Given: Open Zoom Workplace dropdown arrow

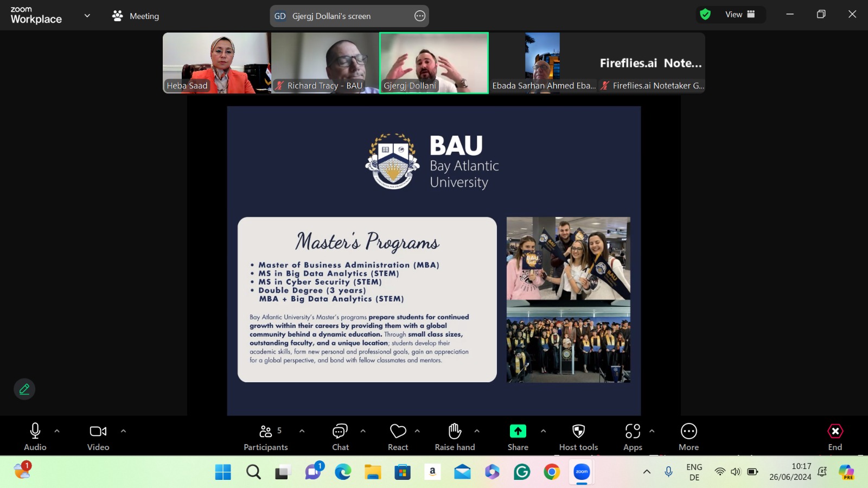Looking at the screenshot, I should pyautogui.click(x=87, y=16).
